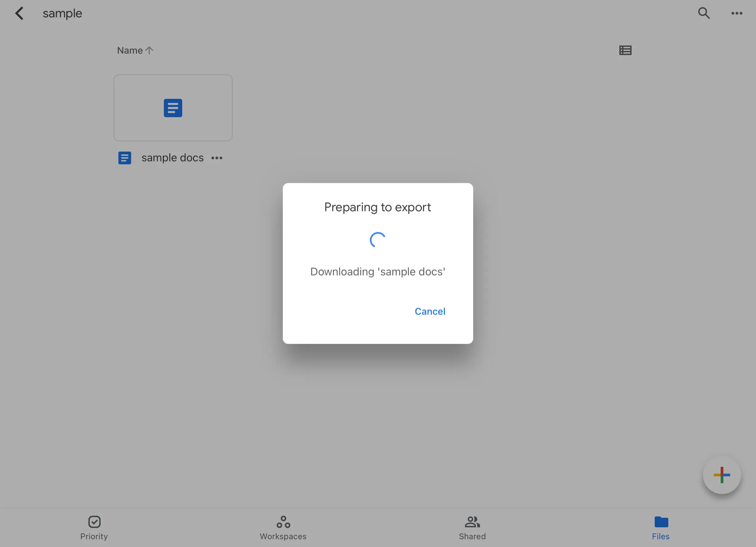Select the sample docs file name
Viewport: 756px width, 547px height.
[172, 158]
